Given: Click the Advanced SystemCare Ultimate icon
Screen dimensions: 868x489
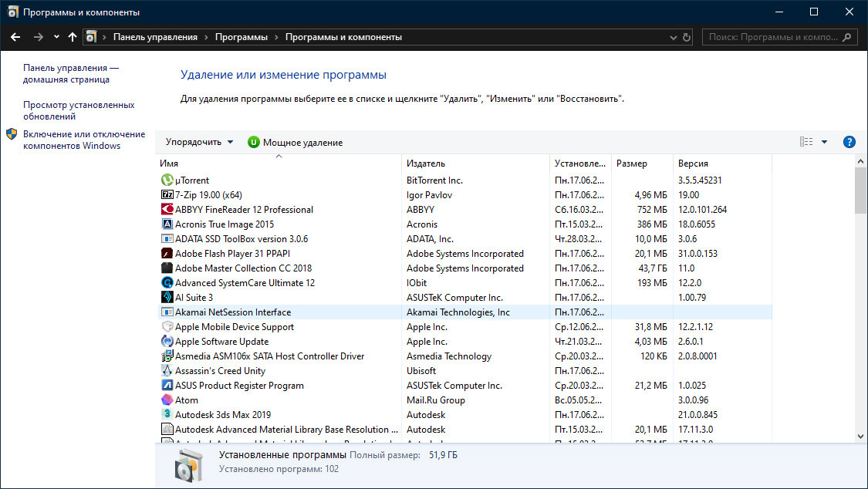Looking at the screenshot, I should 167,282.
